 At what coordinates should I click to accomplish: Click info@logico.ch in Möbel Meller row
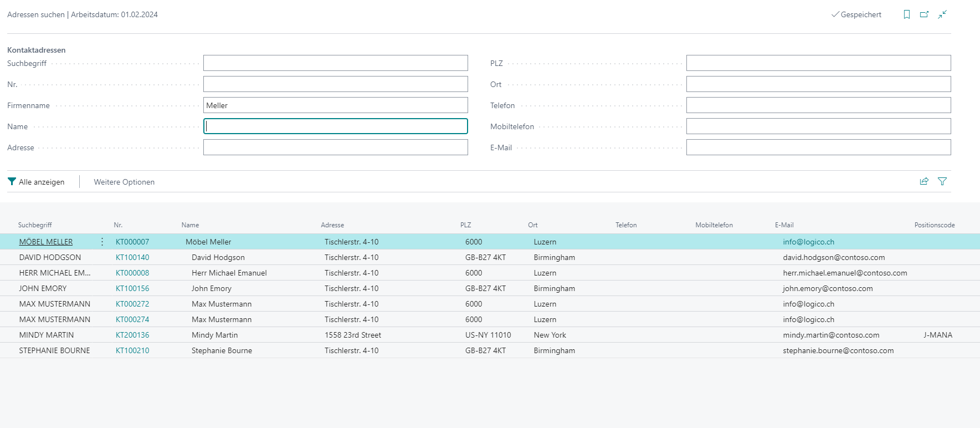pyautogui.click(x=808, y=242)
